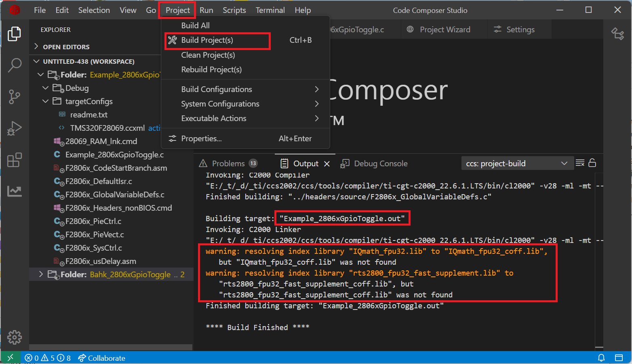This screenshot has height=364, width=632.
Task: Open the File menu
Action: 40,10
